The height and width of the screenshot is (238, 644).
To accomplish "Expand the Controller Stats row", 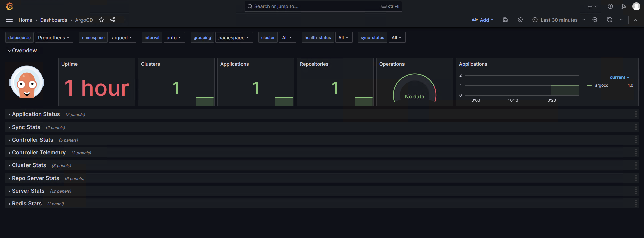I will tap(30, 140).
